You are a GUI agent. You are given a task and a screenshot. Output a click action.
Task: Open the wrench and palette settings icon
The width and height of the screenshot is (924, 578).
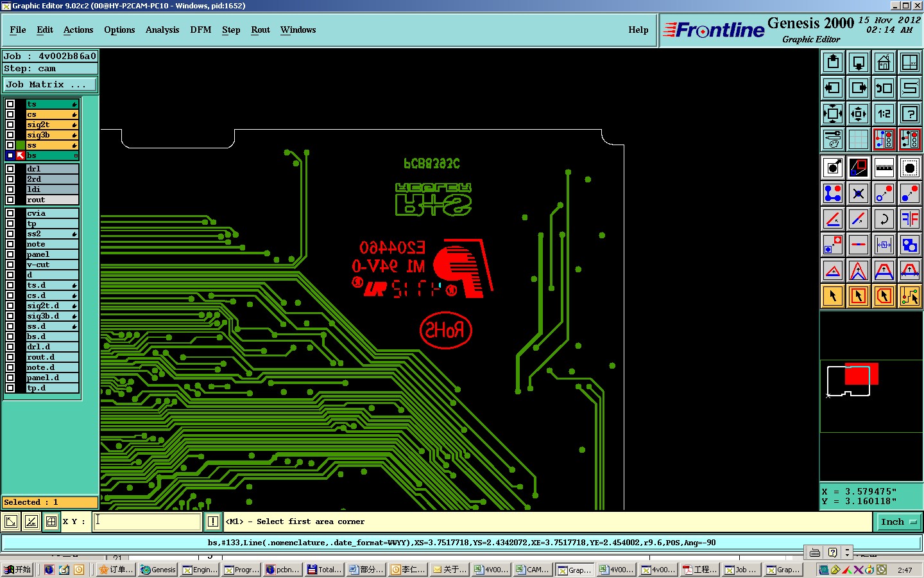pos(833,139)
